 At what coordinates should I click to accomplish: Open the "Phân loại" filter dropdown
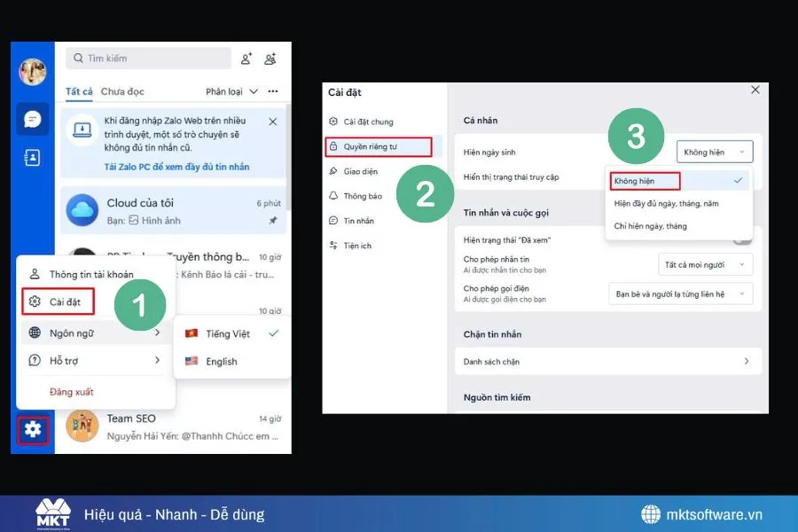(232, 91)
